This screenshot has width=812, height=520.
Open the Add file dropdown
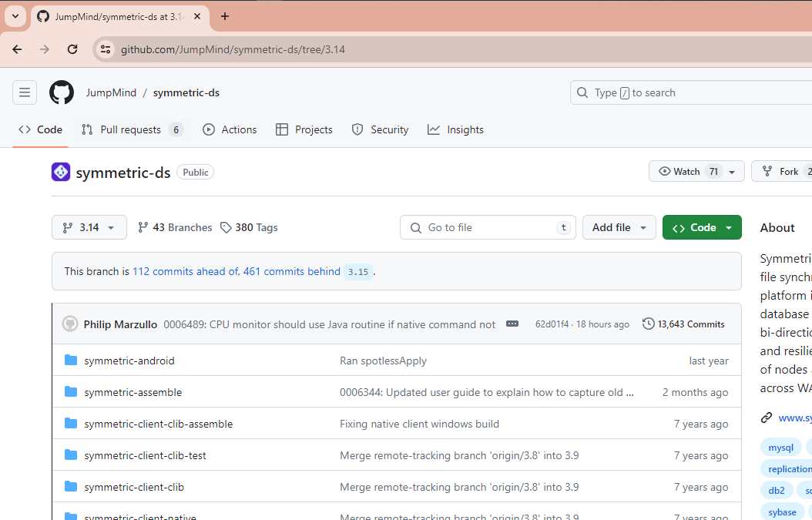(619, 227)
